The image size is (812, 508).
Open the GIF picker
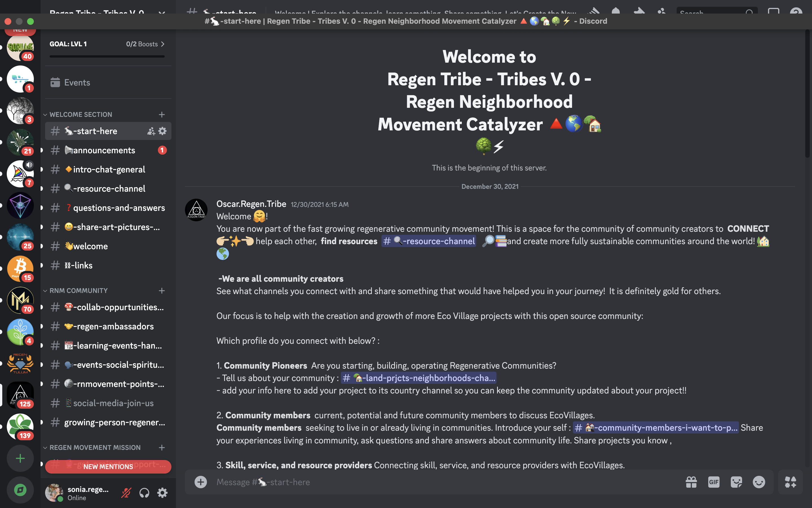[x=714, y=482]
